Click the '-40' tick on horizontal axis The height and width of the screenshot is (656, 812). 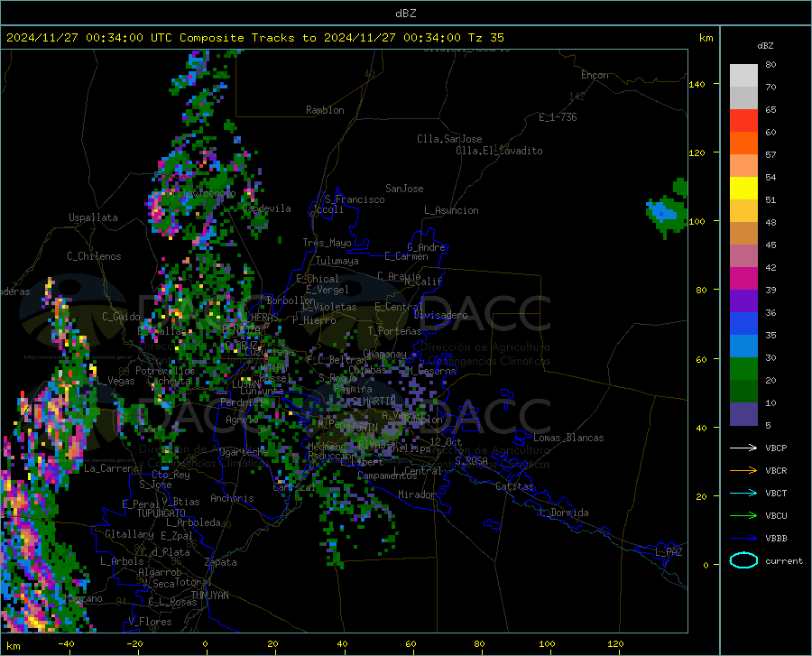[66, 644]
